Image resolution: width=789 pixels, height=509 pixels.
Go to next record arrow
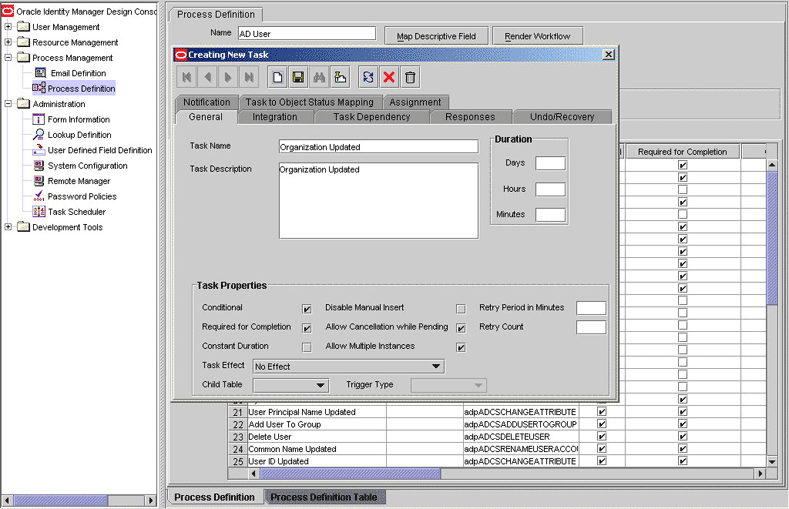click(228, 77)
